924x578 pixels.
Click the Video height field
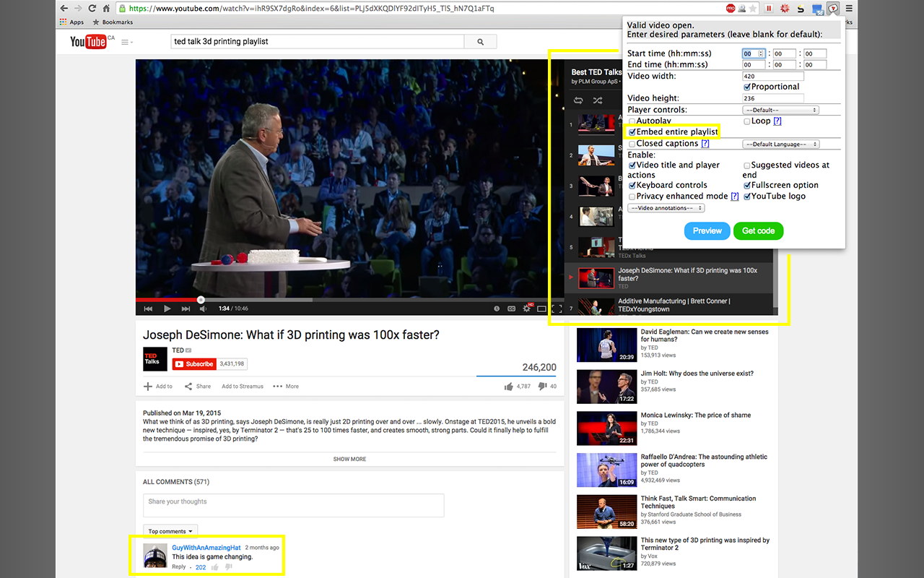(773, 98)
